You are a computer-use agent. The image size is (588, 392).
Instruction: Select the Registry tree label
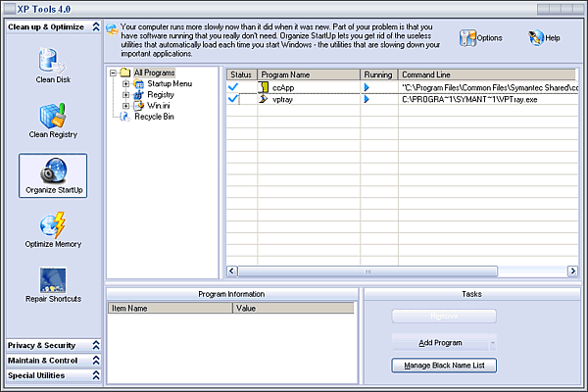coord(161,94)
